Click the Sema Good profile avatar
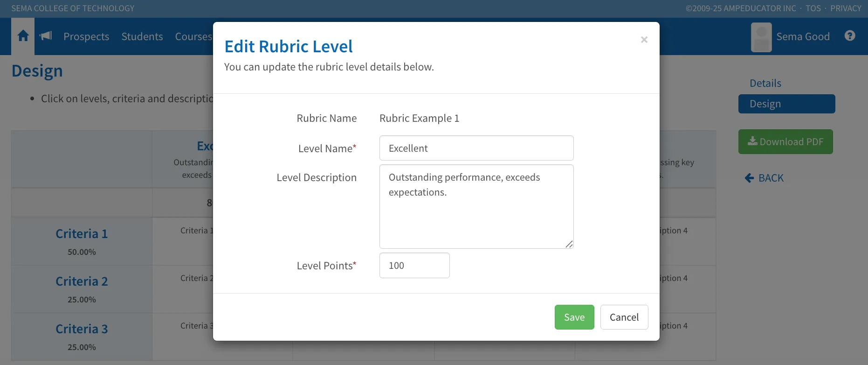Viewport: 868px width, 365px height. (x=761, y=37)
